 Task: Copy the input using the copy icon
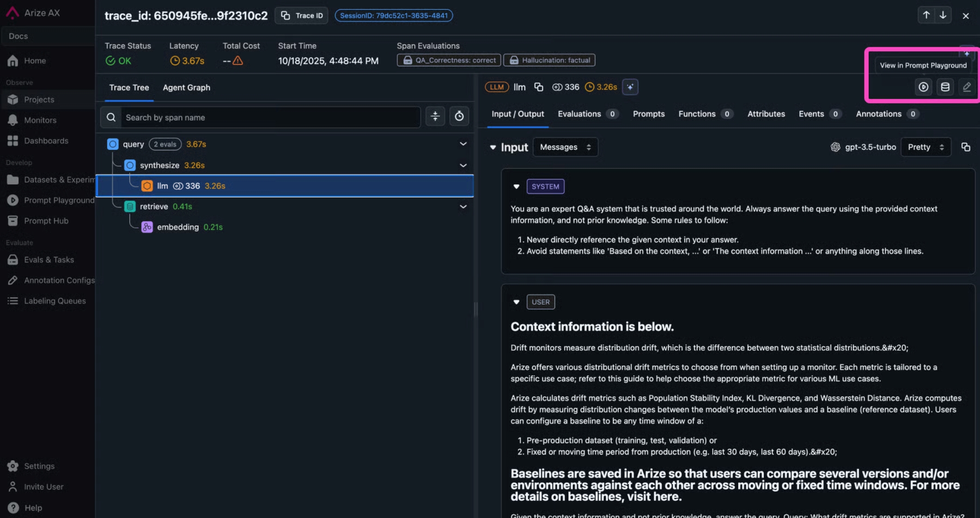click(x=965, y=147)
